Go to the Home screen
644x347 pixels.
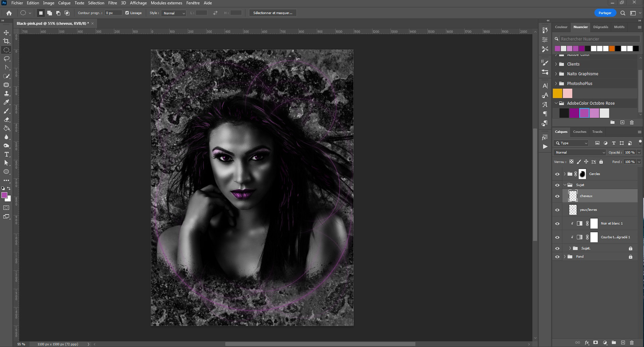[x=9, y=13]
